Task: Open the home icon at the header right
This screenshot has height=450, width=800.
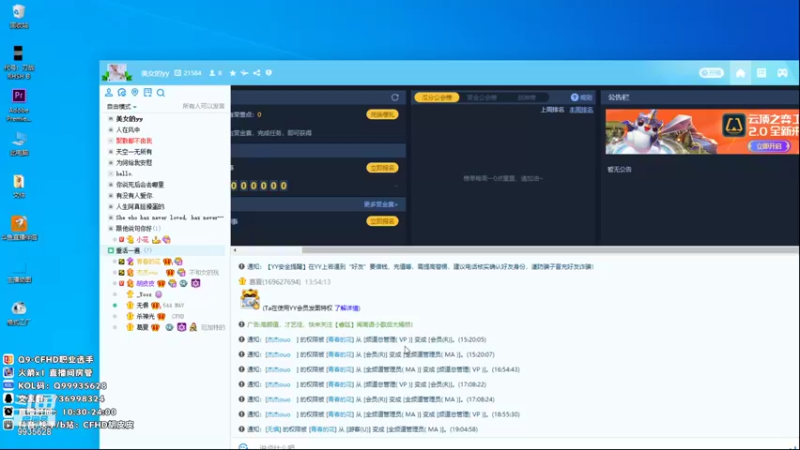Action: (740, 73)
